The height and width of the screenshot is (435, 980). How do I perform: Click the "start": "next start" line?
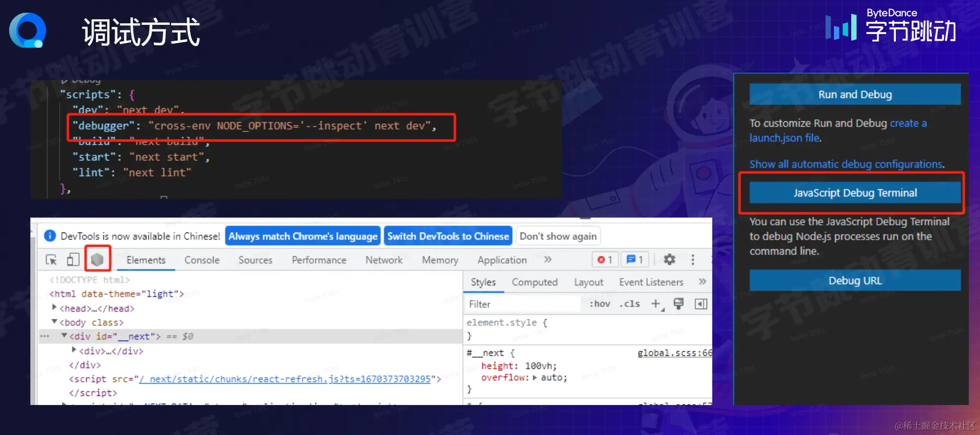click(x=141, y=157)
